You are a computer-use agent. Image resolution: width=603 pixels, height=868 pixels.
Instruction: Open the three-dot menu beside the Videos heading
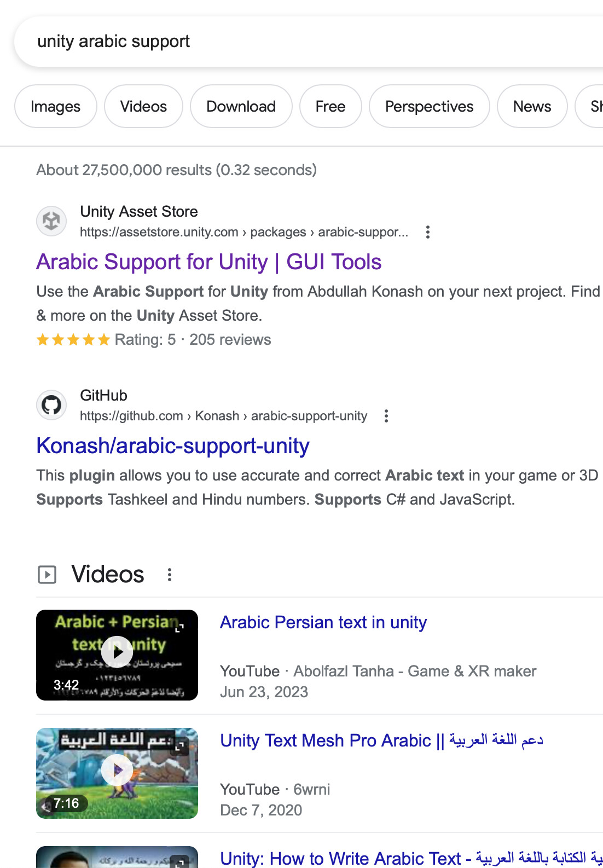pyautogui.click(x=169, y=574)
